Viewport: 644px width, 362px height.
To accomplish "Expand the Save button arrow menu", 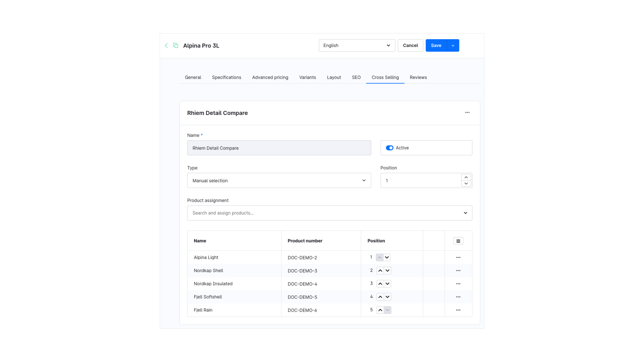I will click(453, 45).
